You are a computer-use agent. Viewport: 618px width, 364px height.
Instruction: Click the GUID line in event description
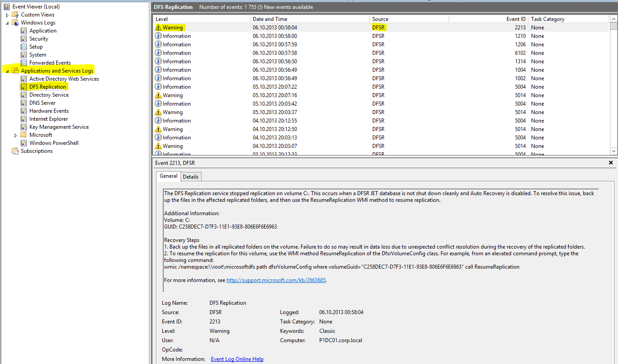tap(220, 227)
